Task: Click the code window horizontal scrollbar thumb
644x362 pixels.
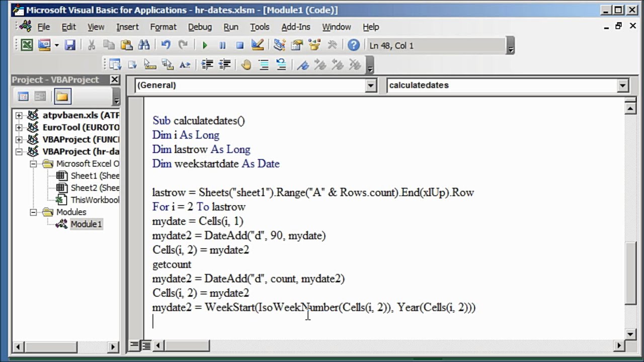Action: [x=187, y=345]
